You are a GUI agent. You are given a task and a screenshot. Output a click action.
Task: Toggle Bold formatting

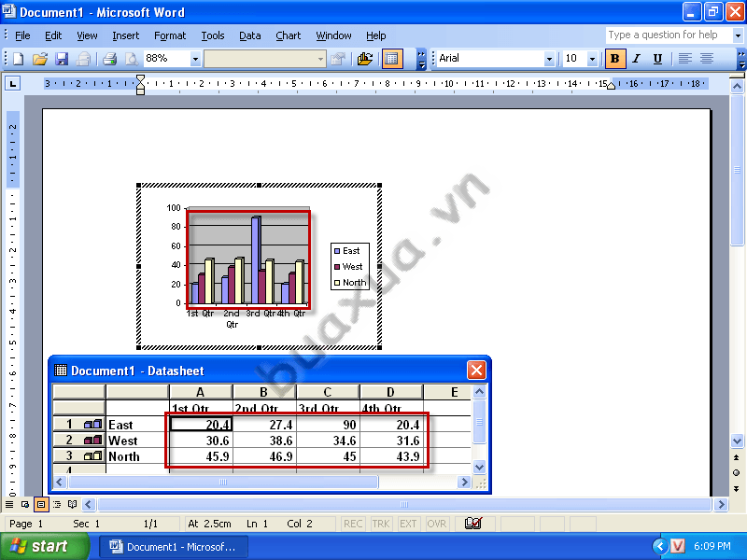(x=615, y=59)
